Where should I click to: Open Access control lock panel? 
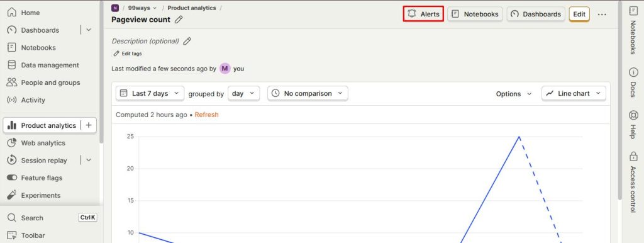pyautogui.click(x=633, y=182)
